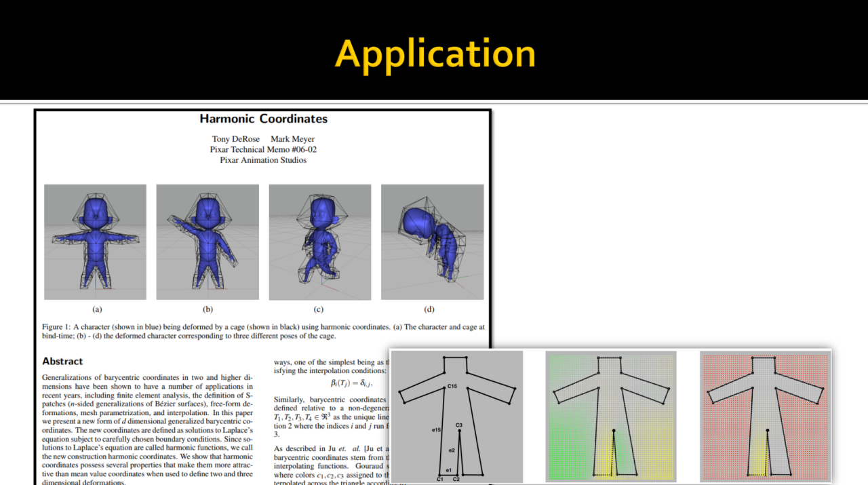Click Pixar Technical Memo #06-02 text

[x=263, y=149]
